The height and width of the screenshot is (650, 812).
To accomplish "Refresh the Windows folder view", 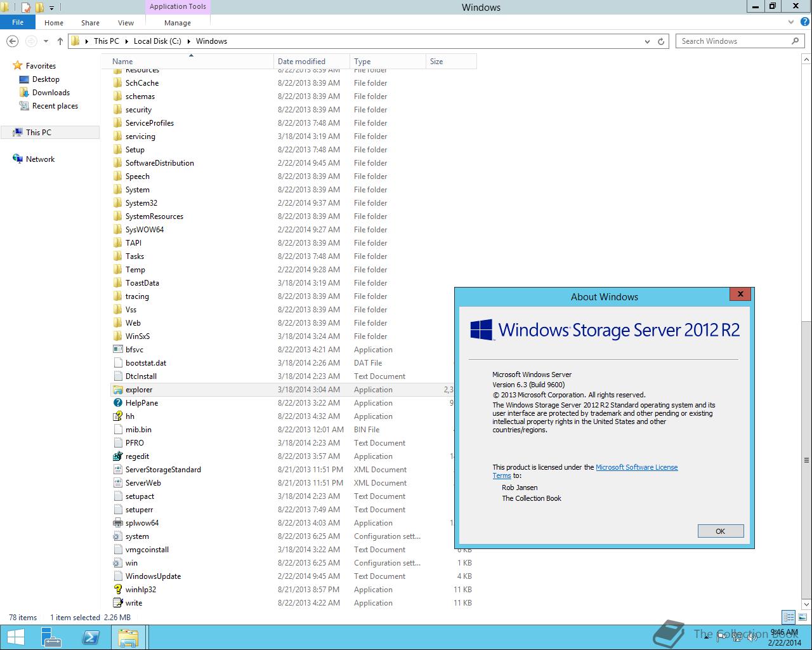I will (661, 41).
